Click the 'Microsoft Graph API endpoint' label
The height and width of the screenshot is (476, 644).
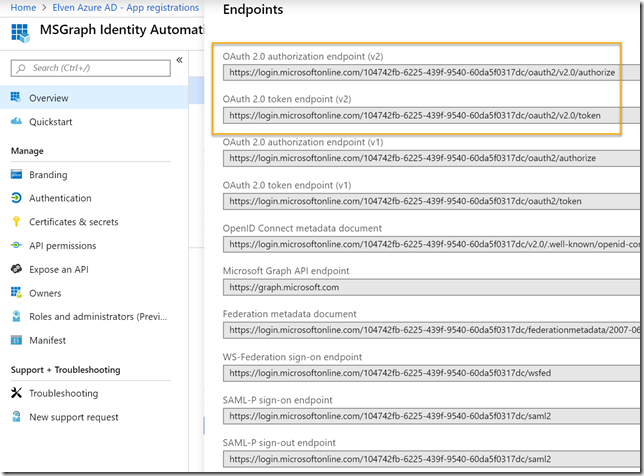click(286, 271)
